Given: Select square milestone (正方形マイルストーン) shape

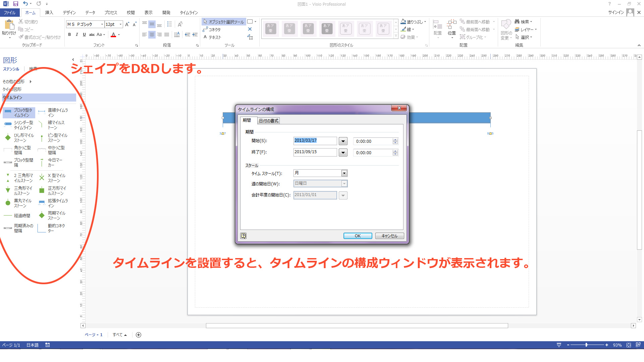Looking at the screenshot, I should point(53,191).
